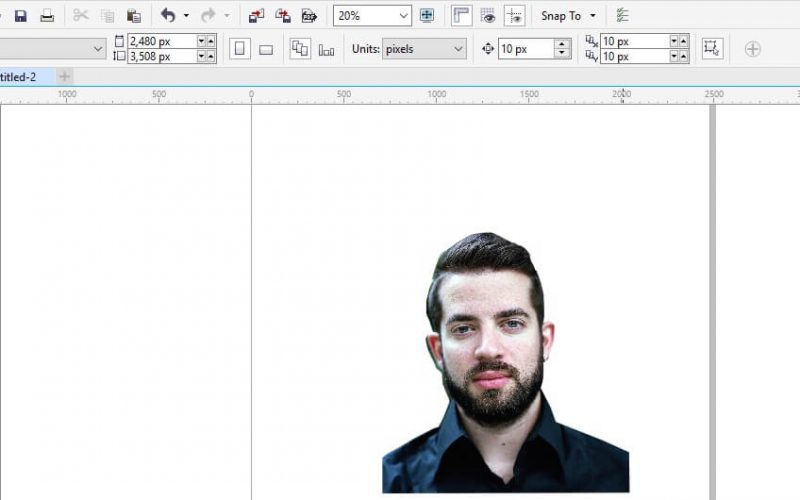Toggle the Show guidelines button

click(x=514, y=16)
